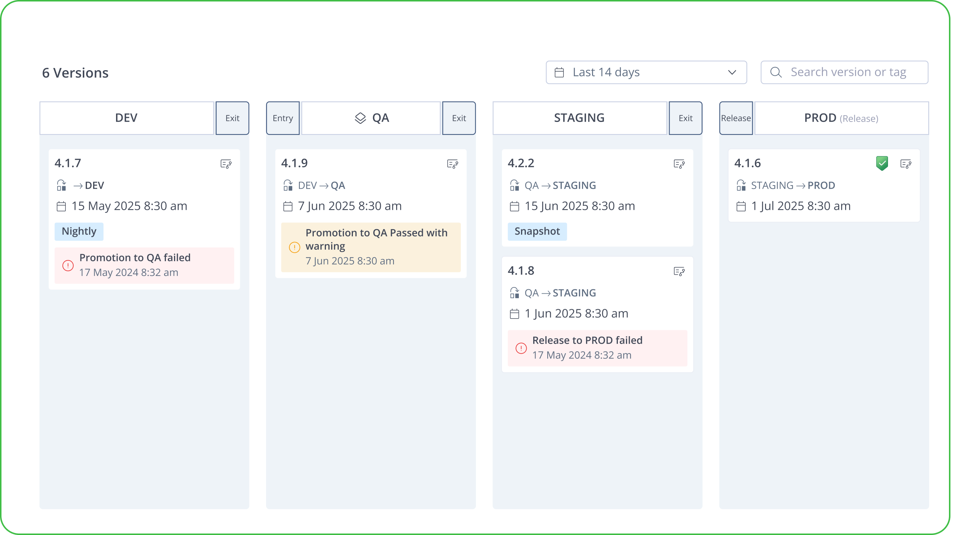This screenshot has height=535, width=980.
Task: Open version 4.1.7 title
Action: (x=68, y=163)
